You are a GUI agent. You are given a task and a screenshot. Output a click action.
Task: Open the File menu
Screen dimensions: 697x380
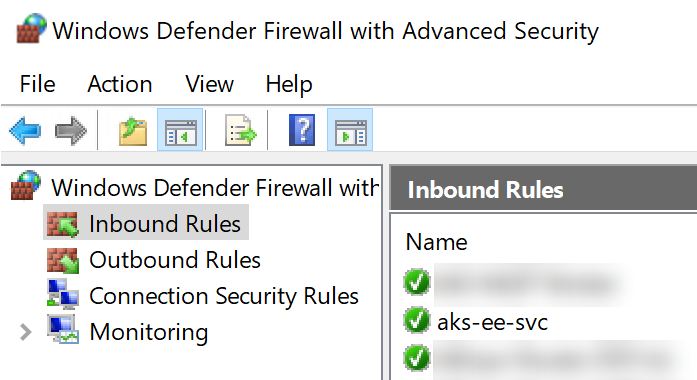point(37,84)
